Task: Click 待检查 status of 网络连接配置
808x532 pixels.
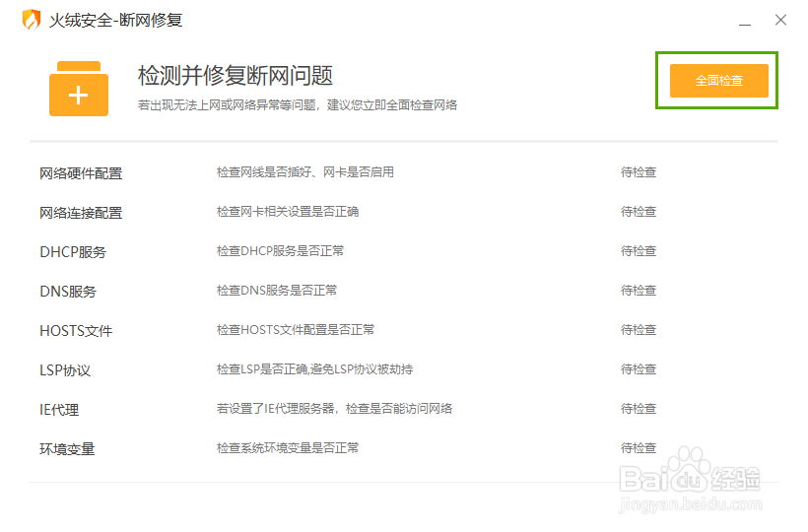Action: pyautogui.click(x=639, y=212)
